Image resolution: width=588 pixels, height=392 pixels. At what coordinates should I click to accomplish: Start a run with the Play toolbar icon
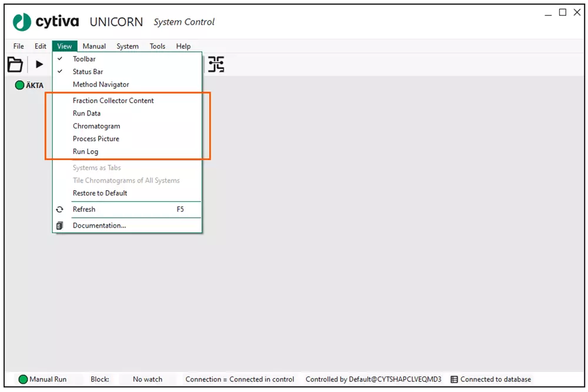click(x=39, y=64)
